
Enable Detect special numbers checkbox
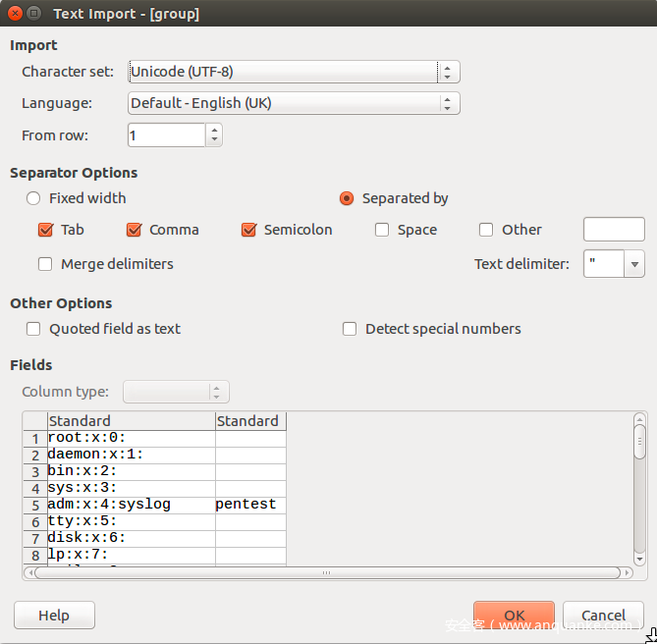[350, 329]
